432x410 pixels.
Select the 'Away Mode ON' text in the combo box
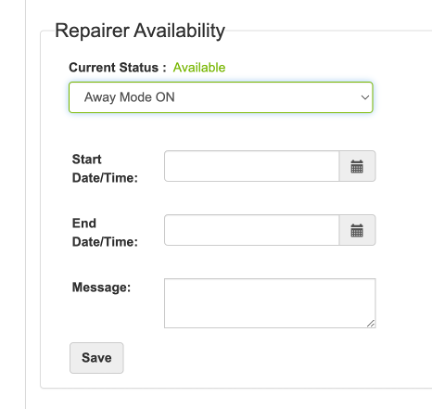pos(129,97)
